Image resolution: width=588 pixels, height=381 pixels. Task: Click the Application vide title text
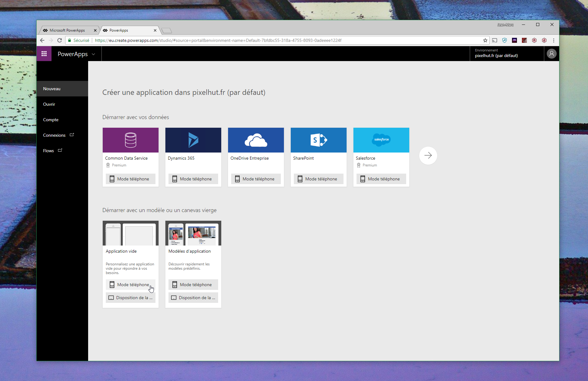point(121,251)
